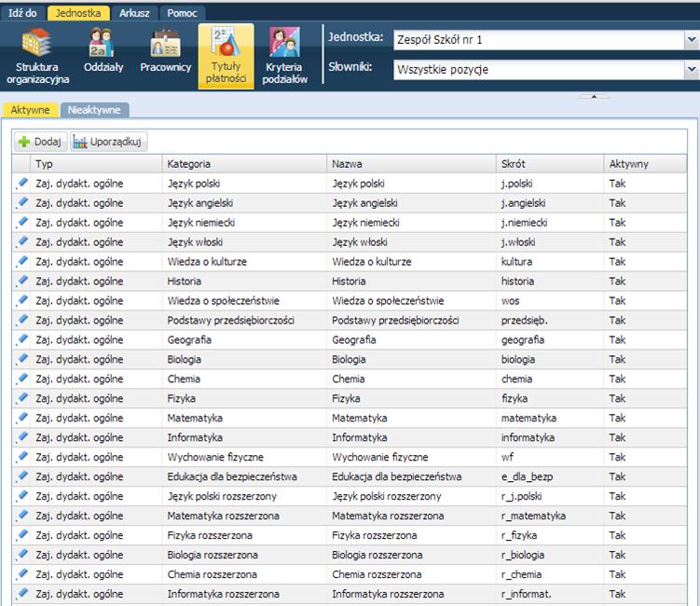This screenshot has height=606, width=700.
Task: Edit the Wiedza o kulturze row pencil
Action: pos(21,261)
